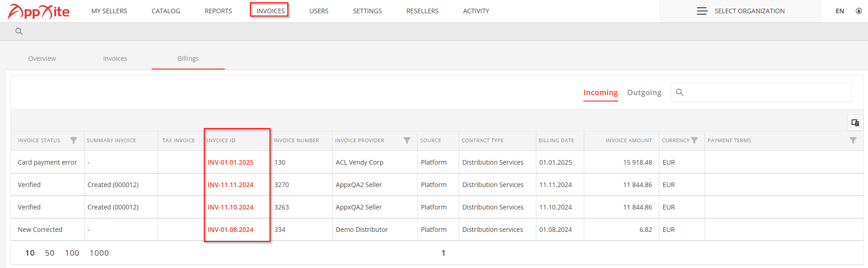
Task: Open the user account icon
Action: pos(859,11)
